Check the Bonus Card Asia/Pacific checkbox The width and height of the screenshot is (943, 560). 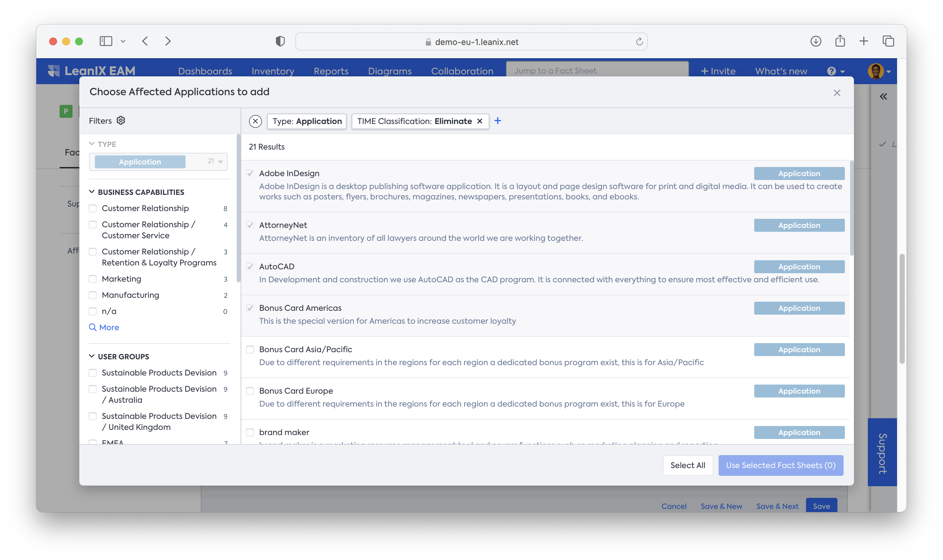click(250, 350)
